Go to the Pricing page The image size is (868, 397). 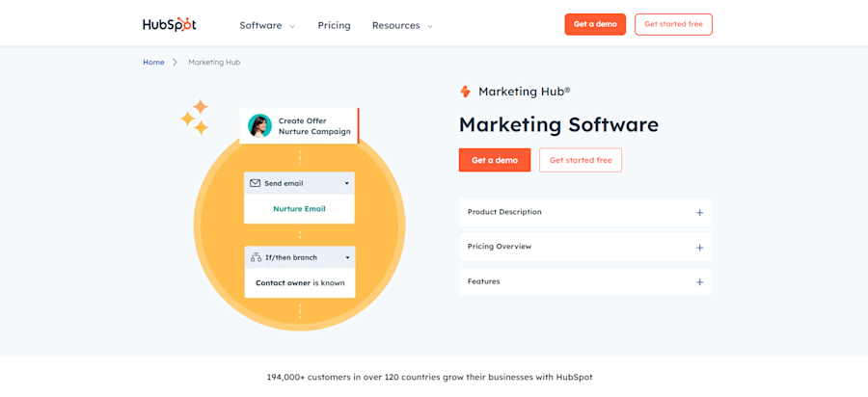334,25
